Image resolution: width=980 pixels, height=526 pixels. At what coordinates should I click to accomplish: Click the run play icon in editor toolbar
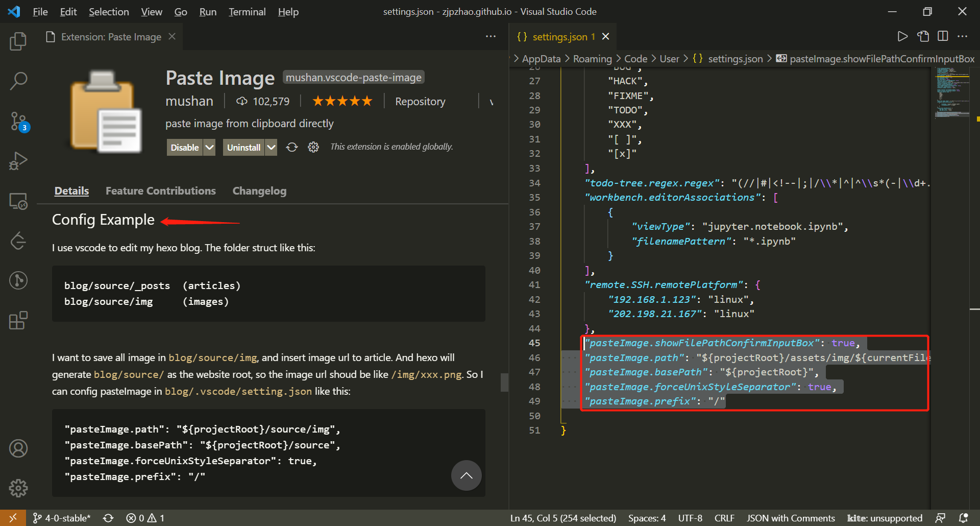[x=902, y=36]
